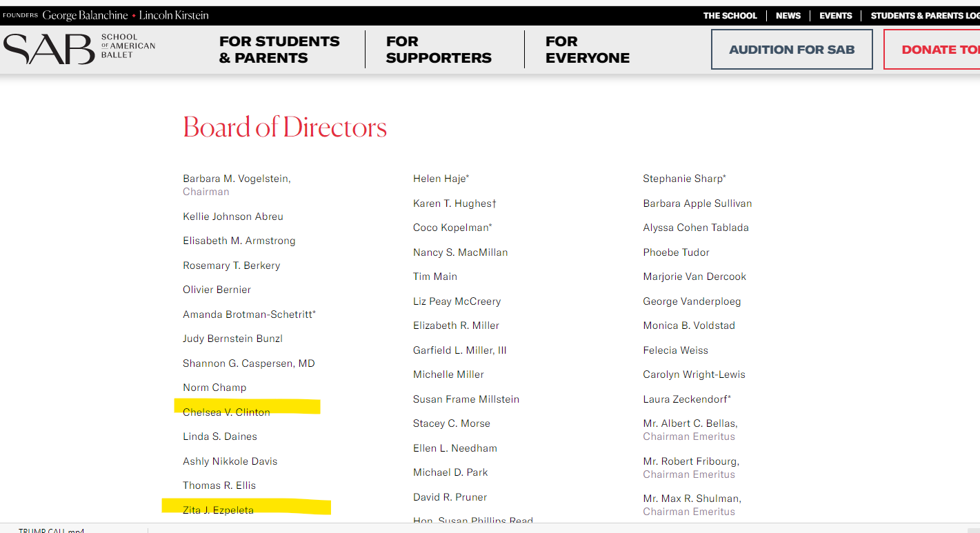This screenshot has width=980, height=533.
Task: Click the Board of Directors heading
Action: click(285, 127)
